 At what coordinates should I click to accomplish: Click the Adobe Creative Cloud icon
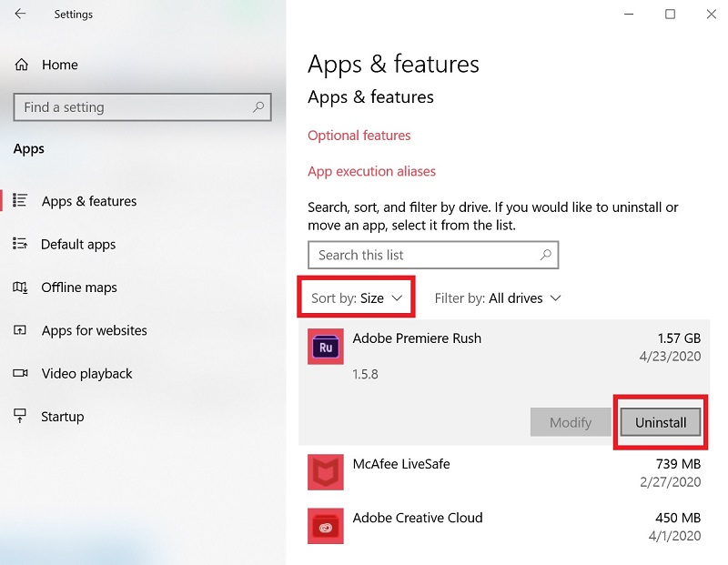tap(326, 526)
